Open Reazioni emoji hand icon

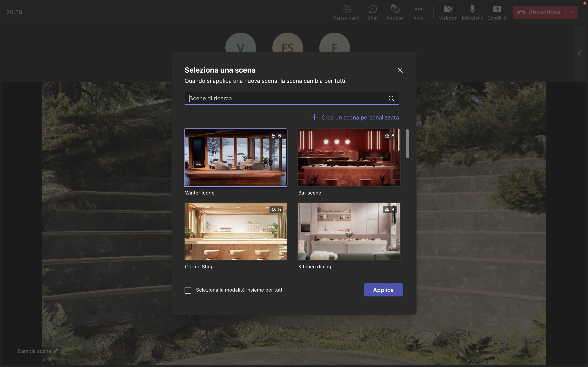coord(395,9)
